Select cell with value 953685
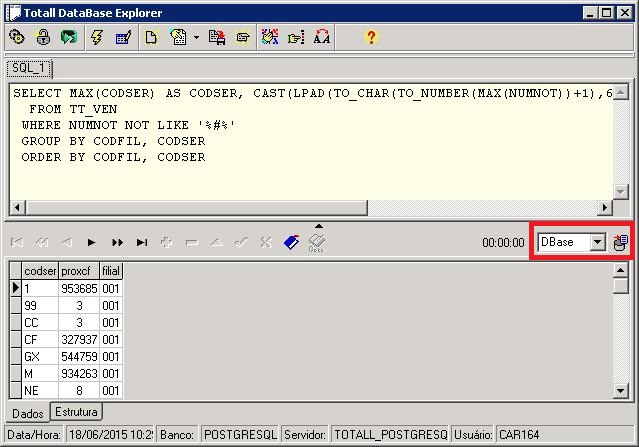The height and width of the screenshot is (447, 639). pos(79,288)
